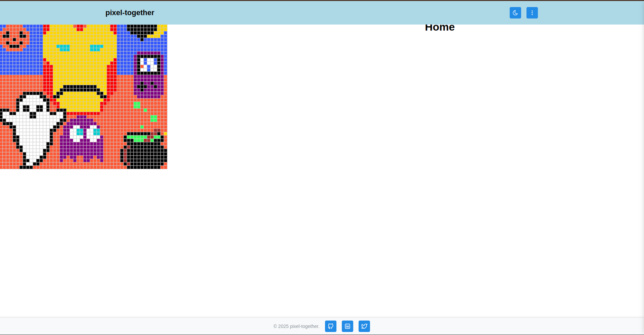The width and height of the screenshot is (644, 335).
Task: Click the pixel-together site title
Action: 130,13
